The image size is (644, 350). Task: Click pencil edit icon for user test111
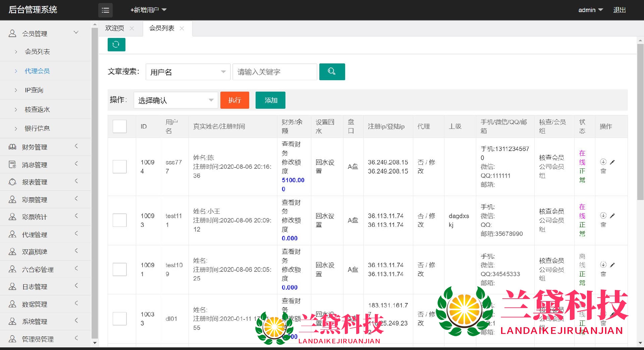[612, 216]
